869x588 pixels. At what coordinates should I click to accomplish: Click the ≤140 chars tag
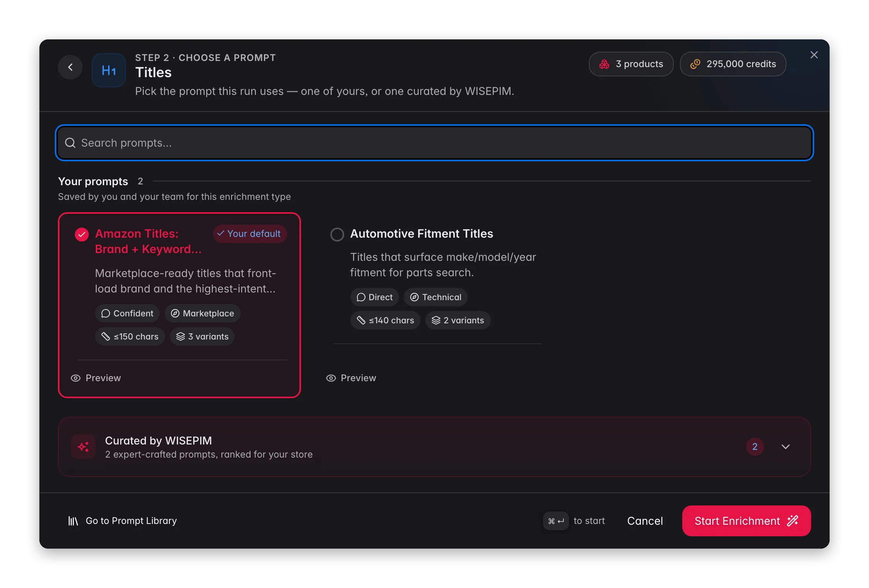point(385,320)
